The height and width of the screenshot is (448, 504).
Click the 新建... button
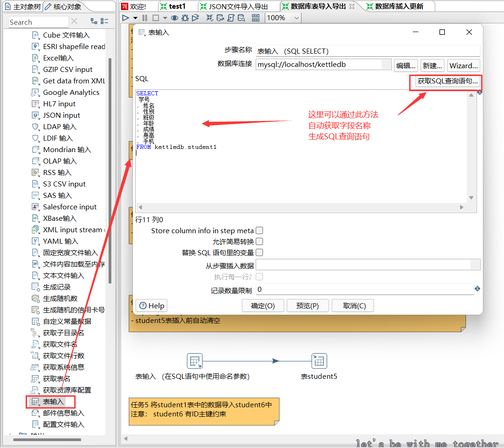[x=433, y=66]
